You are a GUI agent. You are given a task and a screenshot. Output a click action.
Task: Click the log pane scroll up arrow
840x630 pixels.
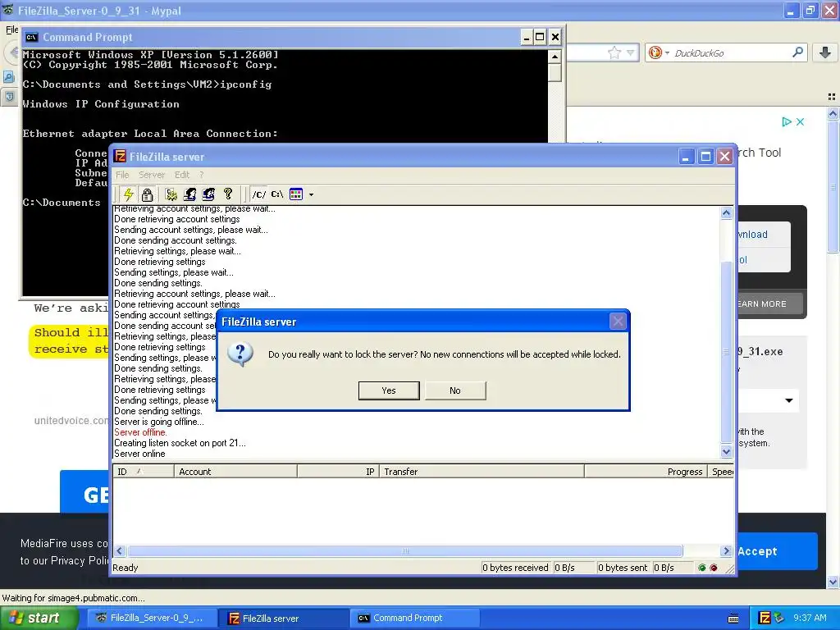click(727, 212)
